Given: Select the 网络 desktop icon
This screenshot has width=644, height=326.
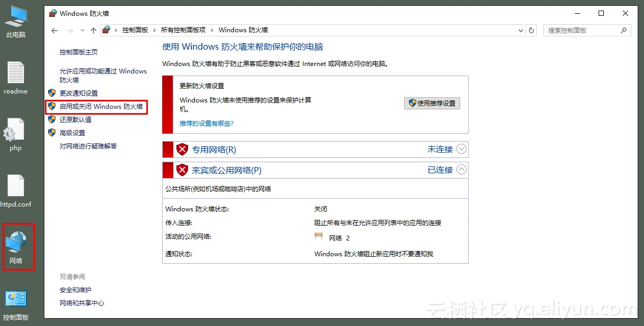Looking at the screenshot, I should (x=16, y=247).
